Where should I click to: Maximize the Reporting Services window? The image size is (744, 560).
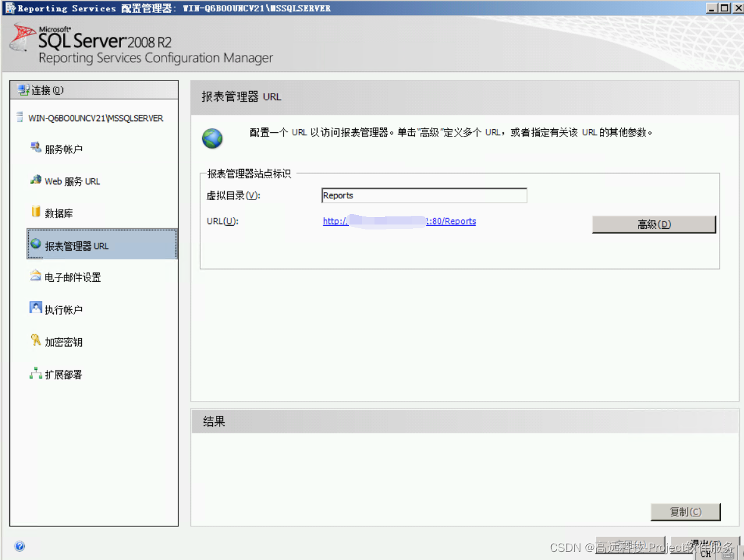tap(724, 7)
